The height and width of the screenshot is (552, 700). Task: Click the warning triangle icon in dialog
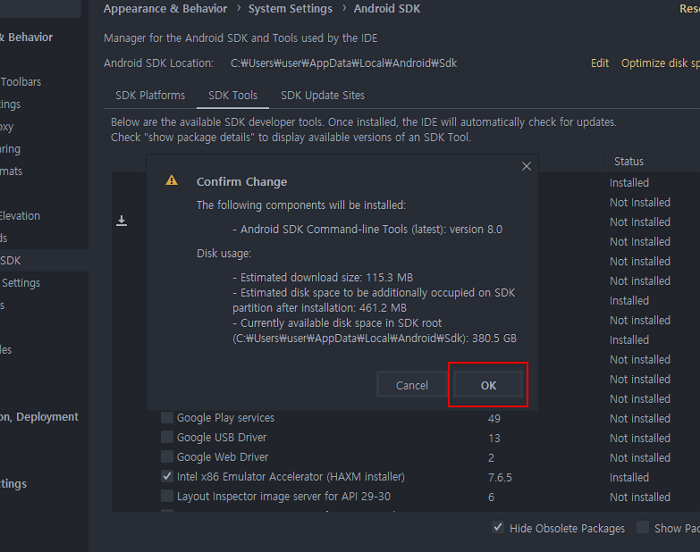pyautogui.click(x=171, y=180)
